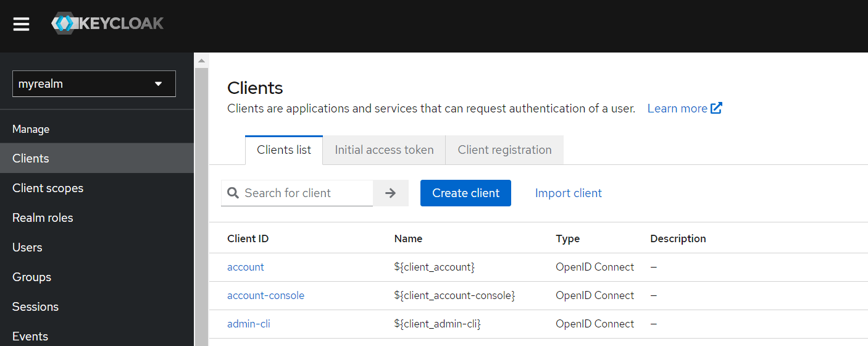
Task: Click the Import client link
Action: (568, 193)
